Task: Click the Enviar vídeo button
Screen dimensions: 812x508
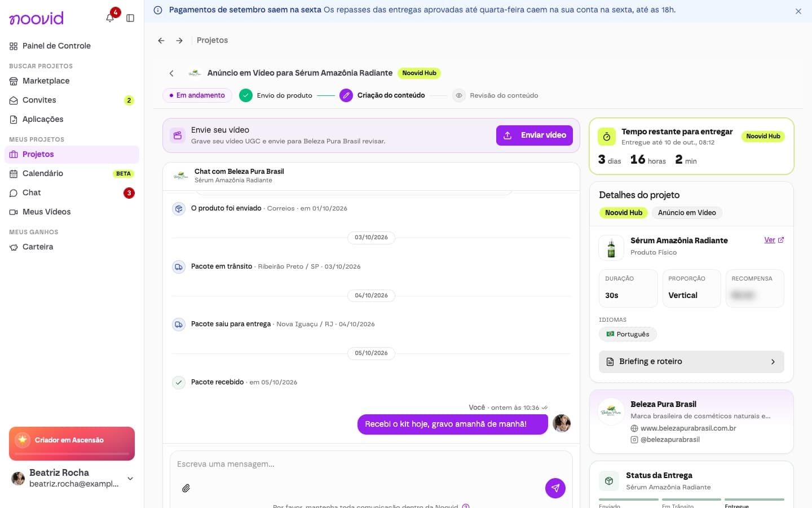Action: [535, 135]
